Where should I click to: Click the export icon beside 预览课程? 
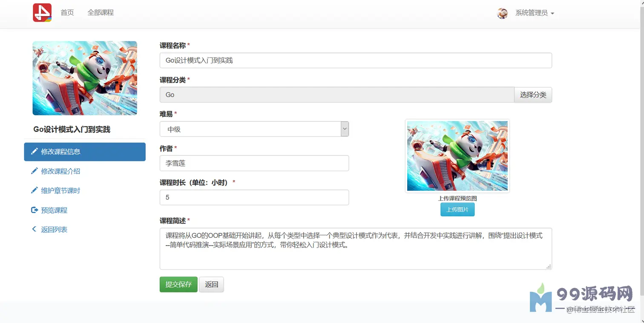pyautogui.click(x=34, y=210)
